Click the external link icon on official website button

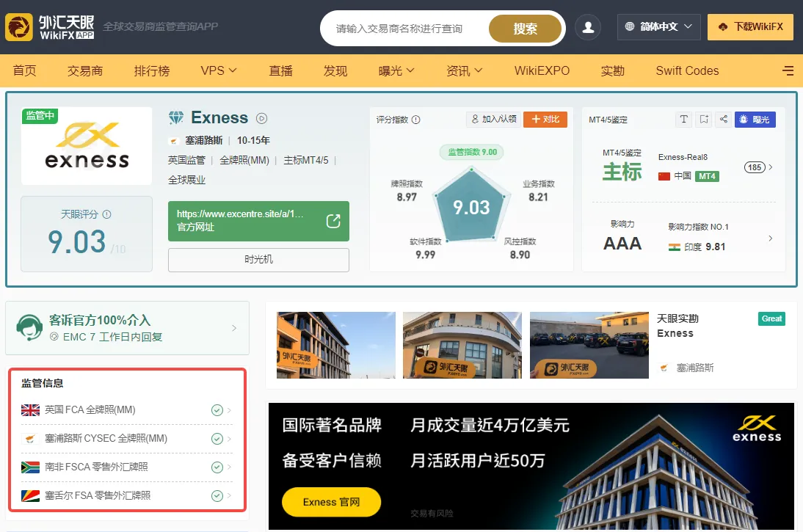click(333, 221)
